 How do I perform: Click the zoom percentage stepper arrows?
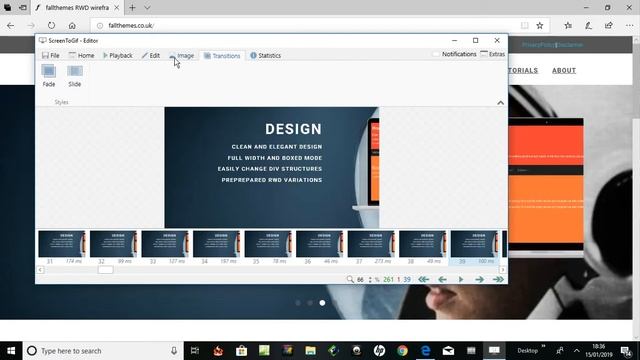coord(370,280)
